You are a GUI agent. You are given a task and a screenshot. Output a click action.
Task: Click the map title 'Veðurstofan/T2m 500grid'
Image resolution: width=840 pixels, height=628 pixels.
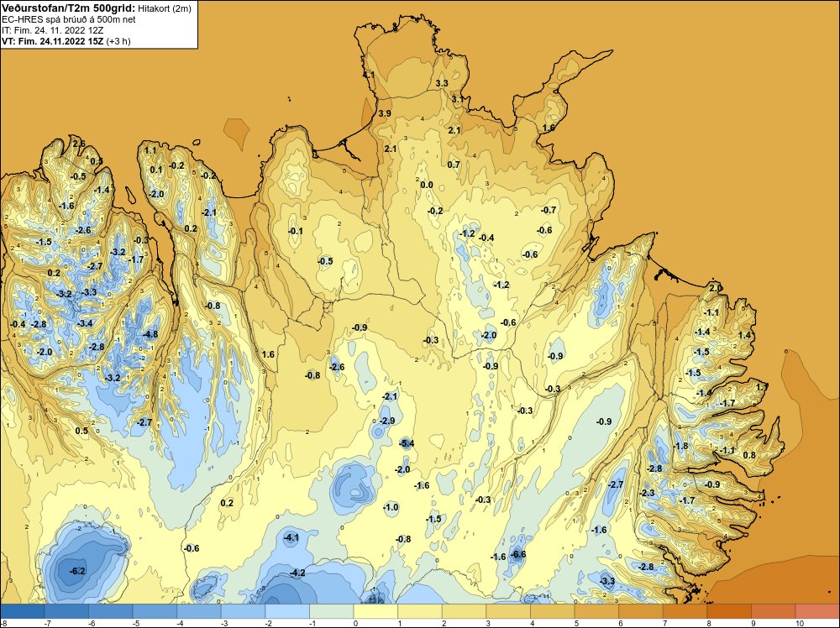pos(68,8)
